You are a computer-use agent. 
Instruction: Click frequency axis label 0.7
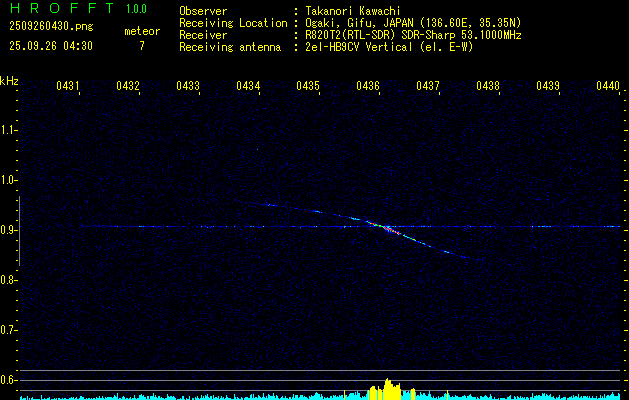[x=8, y=330]
